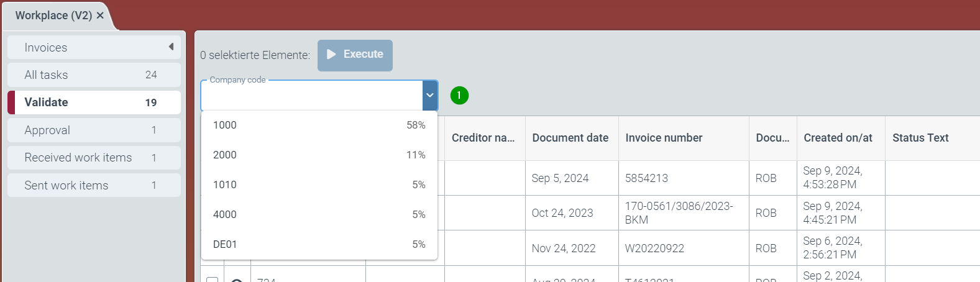Viewport: 980px width, 282px height.
Task: Open the Validate task list
Action: (94, 102)
